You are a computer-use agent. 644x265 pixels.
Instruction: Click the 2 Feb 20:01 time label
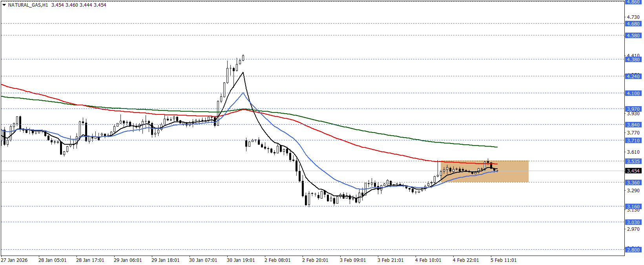pos(316,260)
